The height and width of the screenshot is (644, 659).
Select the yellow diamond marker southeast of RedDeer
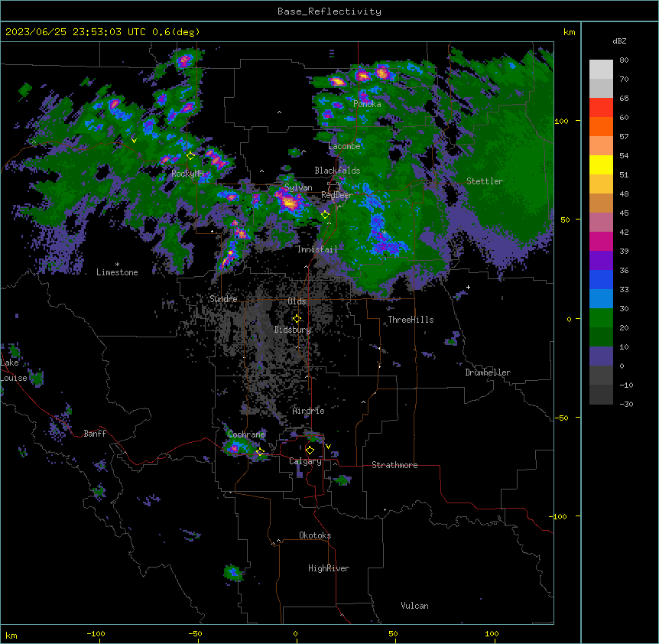click(x=325, y=215)
